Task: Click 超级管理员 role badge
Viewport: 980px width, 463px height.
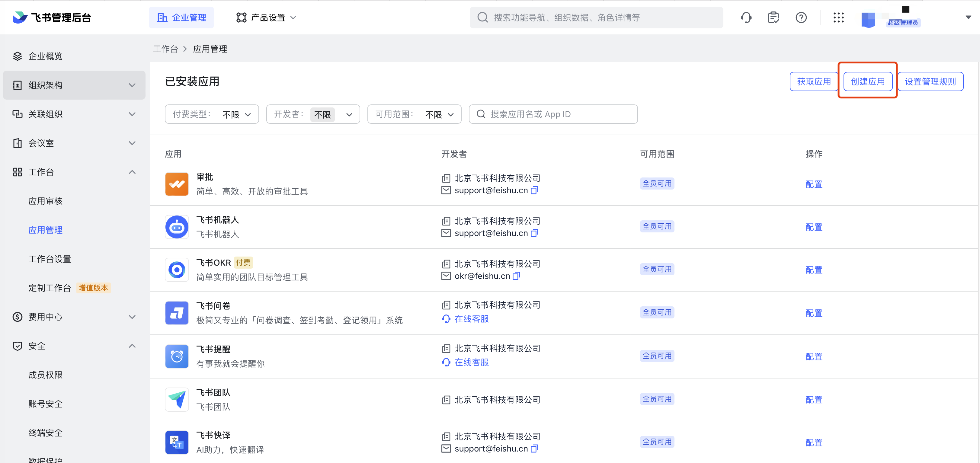Action: point(903,23)
